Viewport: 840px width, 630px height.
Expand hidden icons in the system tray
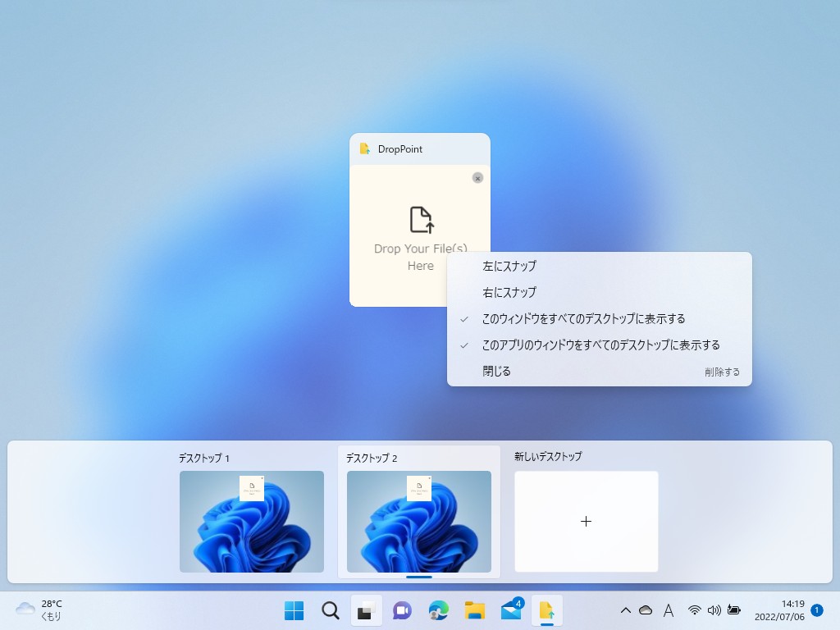click(x=626, y=610)
